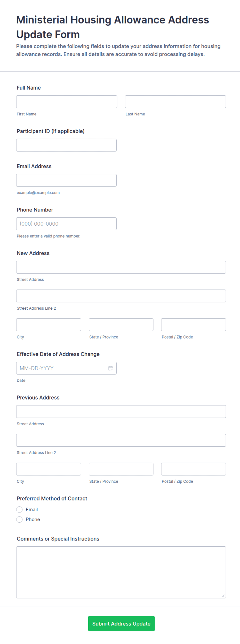Image resolution: width=240 pixels, height=644 pixels.
Task: Click New Address State / Province field
Action: pos(121,325)
